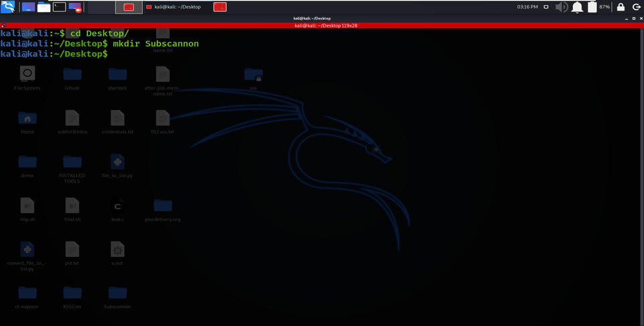
Task: Open the screen recorder panel launcher
Action: (74, 7)
